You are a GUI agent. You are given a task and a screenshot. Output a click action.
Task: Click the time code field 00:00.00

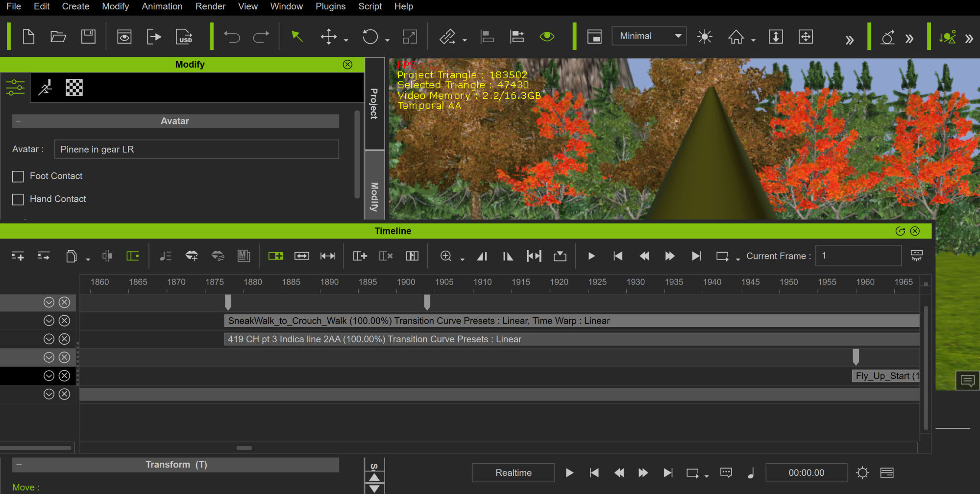coord(807,473)
